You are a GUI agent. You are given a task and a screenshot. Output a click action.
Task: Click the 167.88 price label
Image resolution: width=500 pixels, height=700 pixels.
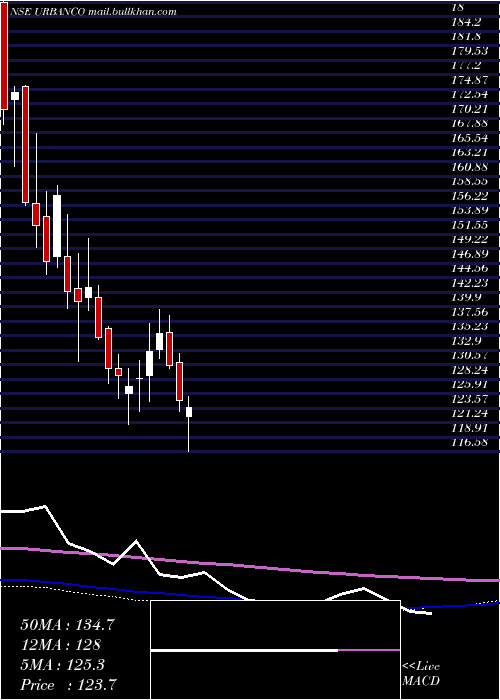[x=470, y=123]
